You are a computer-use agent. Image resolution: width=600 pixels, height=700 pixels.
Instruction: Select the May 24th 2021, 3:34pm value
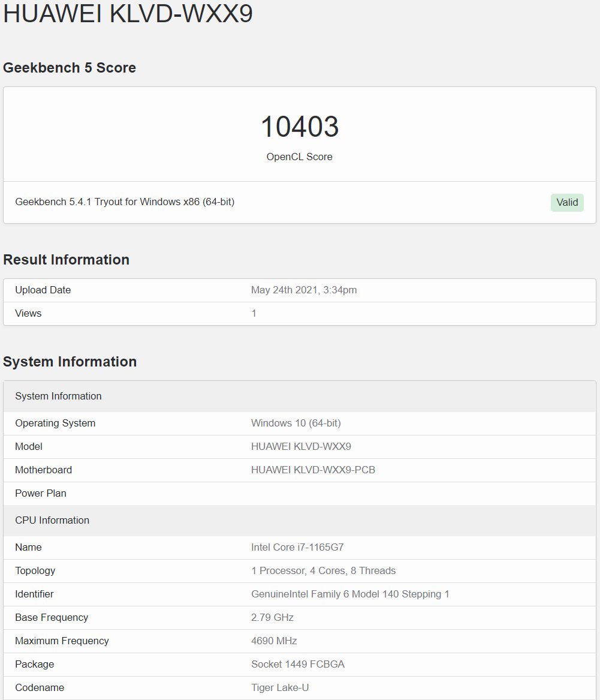304,290
